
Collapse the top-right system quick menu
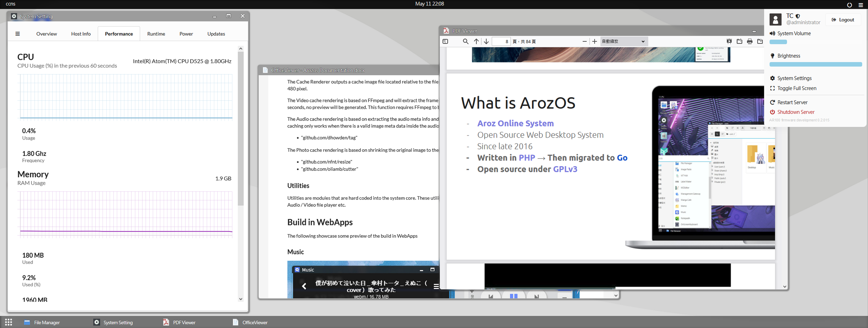pyautogui.click(x=861, y=5)
